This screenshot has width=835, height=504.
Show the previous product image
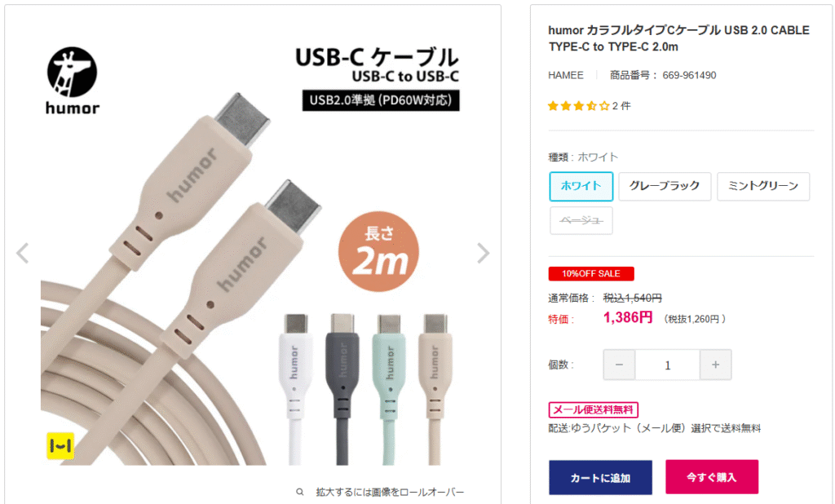click(22, 253)
